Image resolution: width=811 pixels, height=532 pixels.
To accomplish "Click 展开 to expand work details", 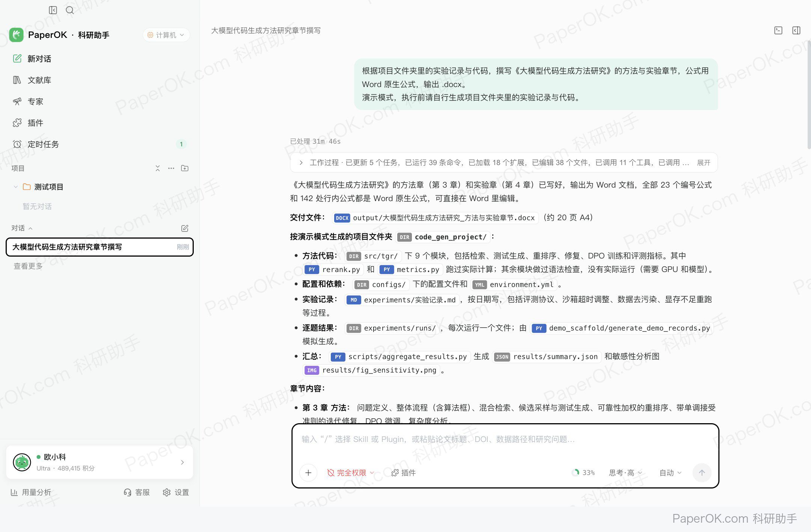I will tap(704, 162).
